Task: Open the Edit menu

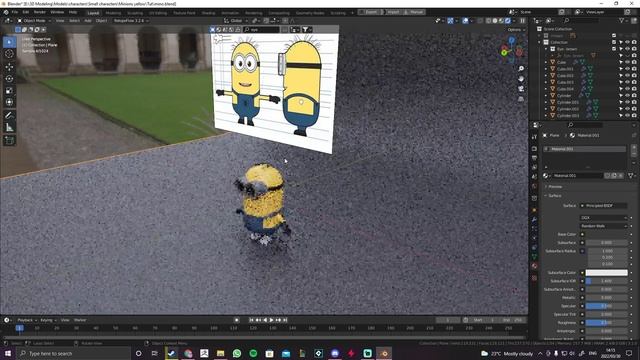Action: pos(26,12)
